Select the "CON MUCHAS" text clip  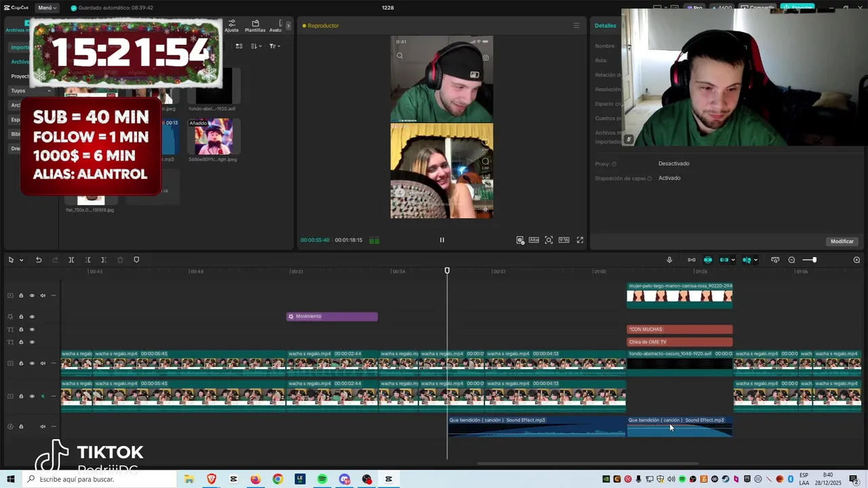click(679, 329)
